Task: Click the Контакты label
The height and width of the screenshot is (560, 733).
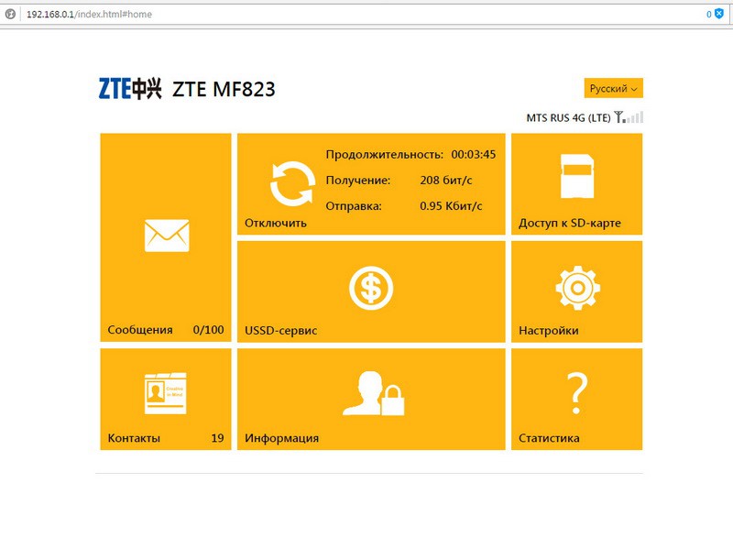Action: (x=134, y=438)
